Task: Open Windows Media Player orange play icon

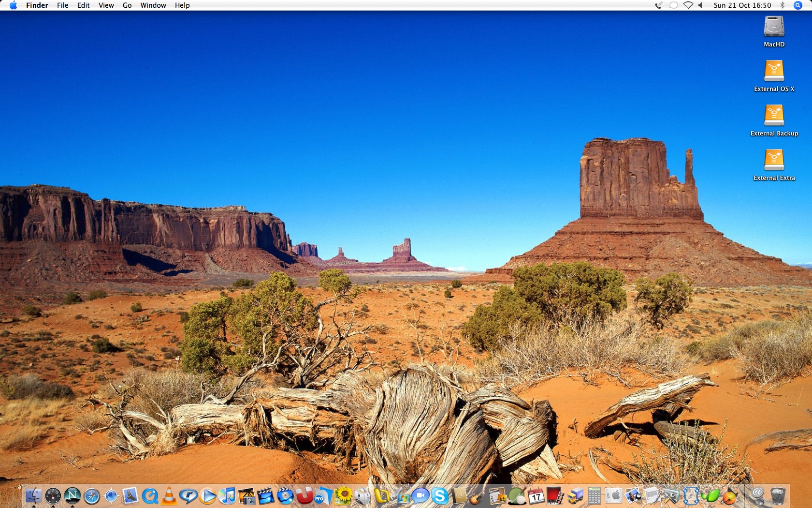Action: click(207, 496)
